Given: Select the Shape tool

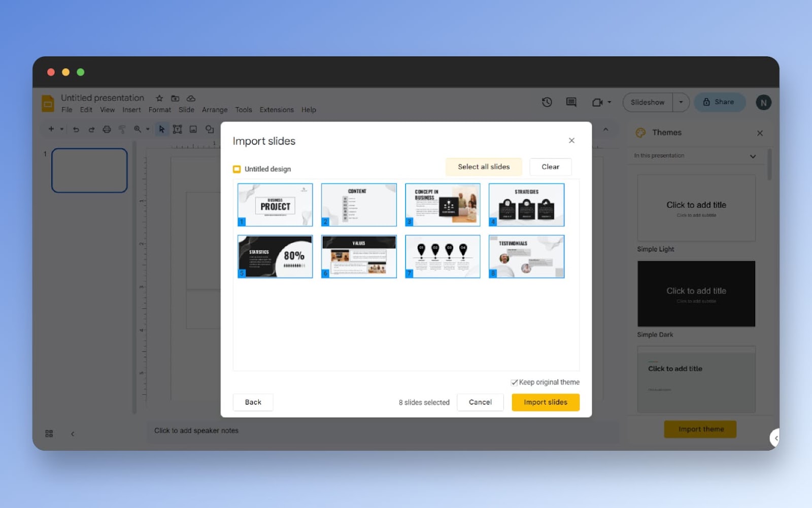Looking at the screenshot, I should 209,129.
